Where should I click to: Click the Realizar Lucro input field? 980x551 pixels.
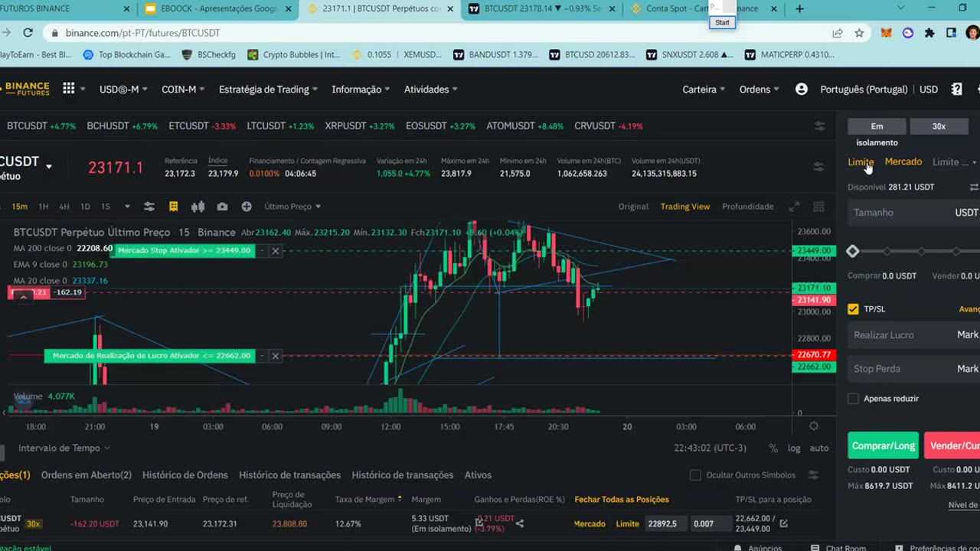pos(914,335)
